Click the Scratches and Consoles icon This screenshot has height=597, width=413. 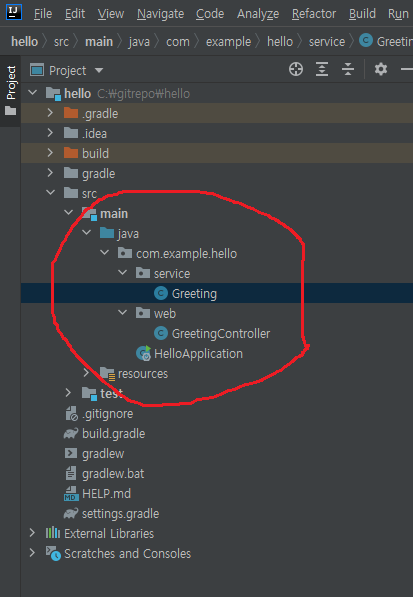click(53, 553)
